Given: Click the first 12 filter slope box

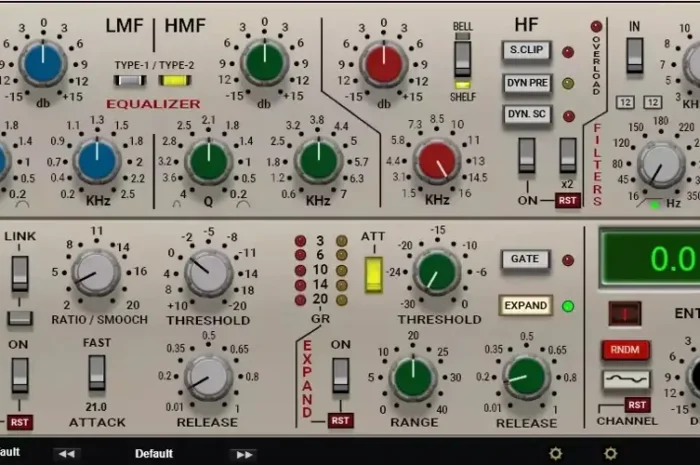Looking at the screenshot, I should click(624, 103).
